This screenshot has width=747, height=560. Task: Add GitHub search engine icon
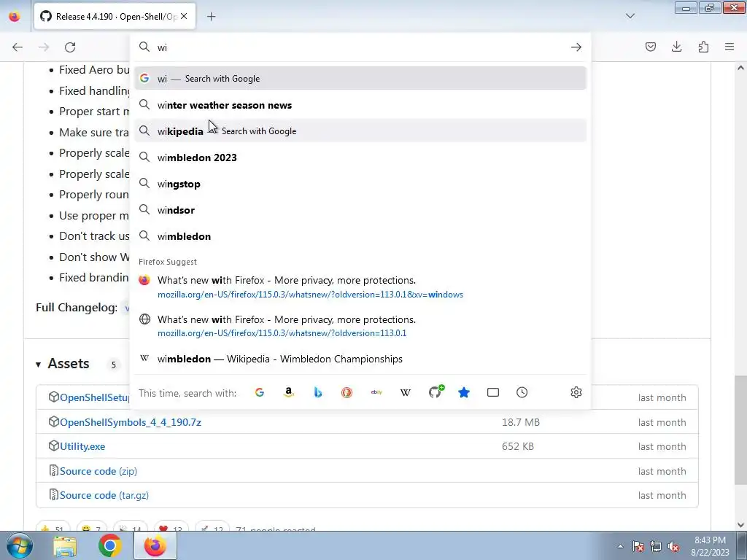click(x=436, y=392)
